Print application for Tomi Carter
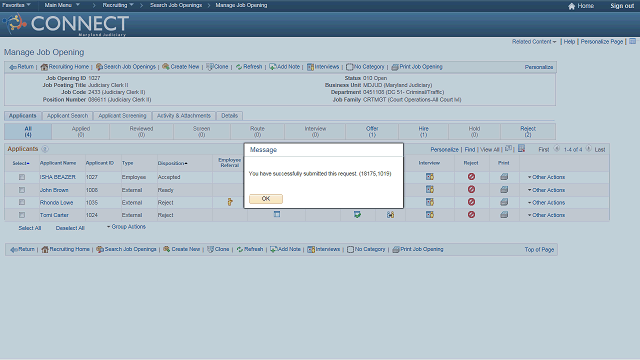 pos(504,215)
